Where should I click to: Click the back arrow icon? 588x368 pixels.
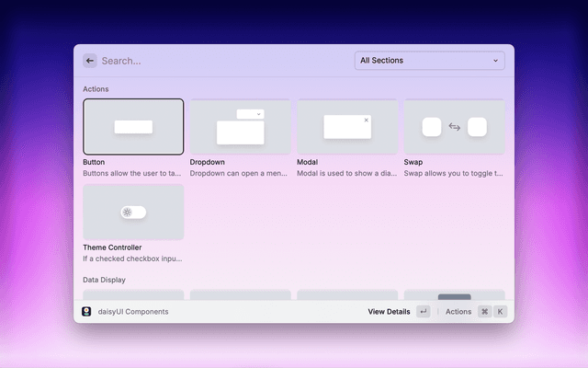tap(90, 61)
